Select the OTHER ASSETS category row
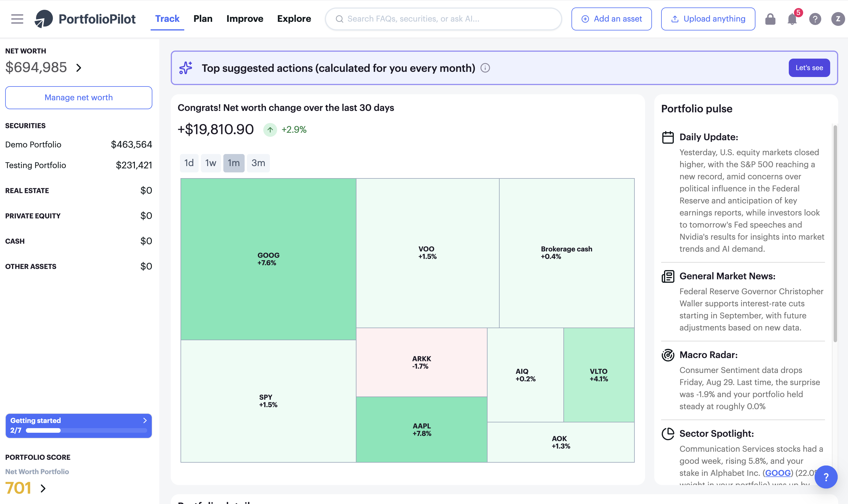This screenshot has width=848, height=504. click(78, 267)
